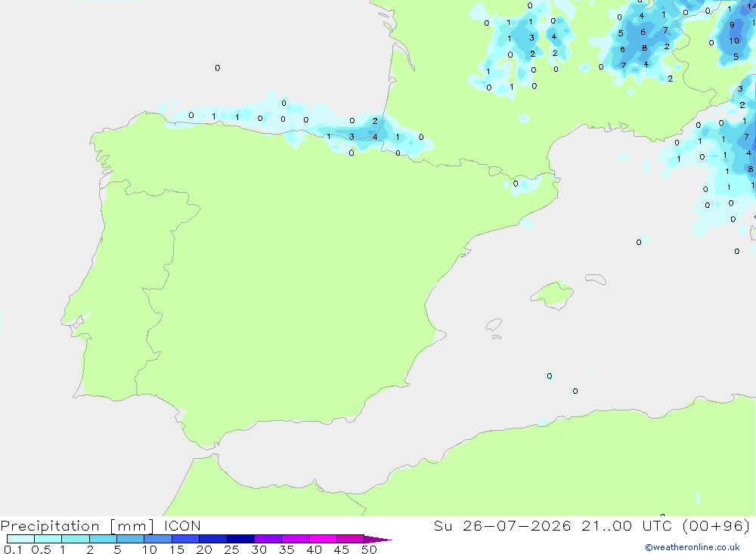Click the '45' legend scale label
The width and height of the screenshot is (756, 554).
[342, 549]
